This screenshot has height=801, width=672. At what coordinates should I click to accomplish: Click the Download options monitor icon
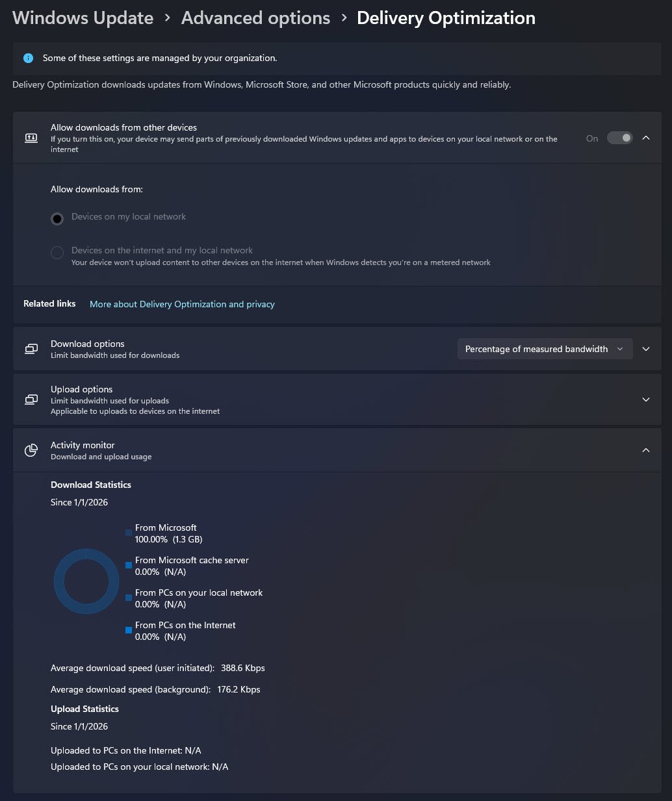[31, 349]
